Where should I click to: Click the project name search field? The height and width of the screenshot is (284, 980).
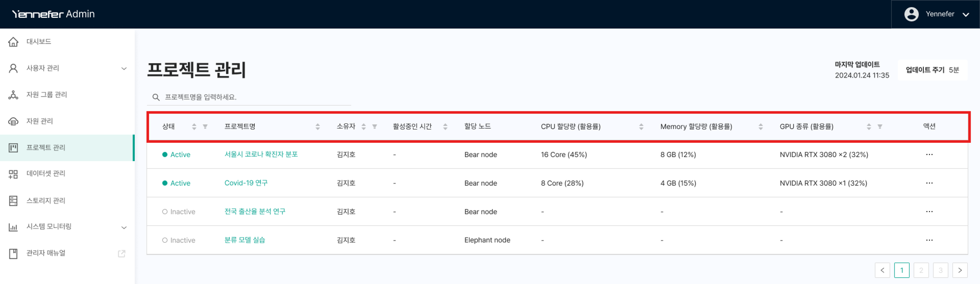tap(255, 97)
